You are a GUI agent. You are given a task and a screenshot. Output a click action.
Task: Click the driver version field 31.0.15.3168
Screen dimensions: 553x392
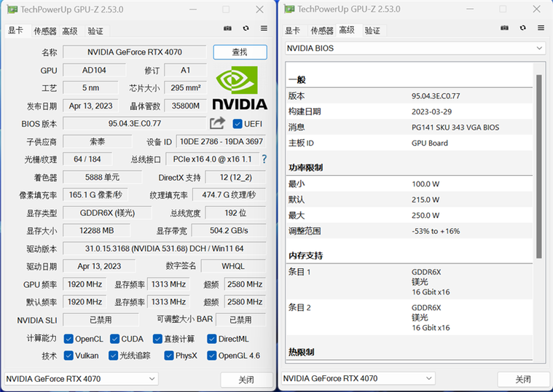165,248
